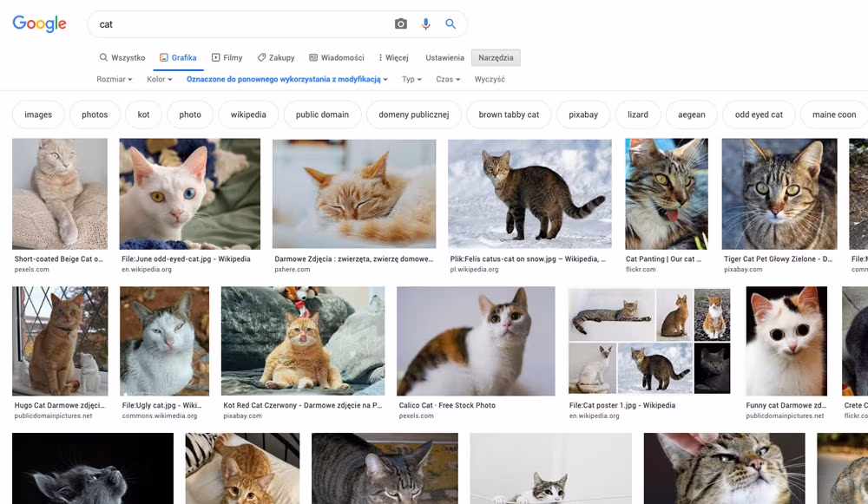
Task: Select the pixabay chip
Action: (x=583, y=115)
